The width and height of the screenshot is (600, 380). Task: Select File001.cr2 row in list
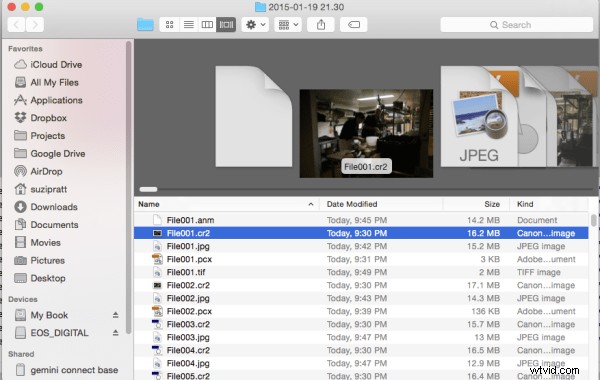point(361,233)
